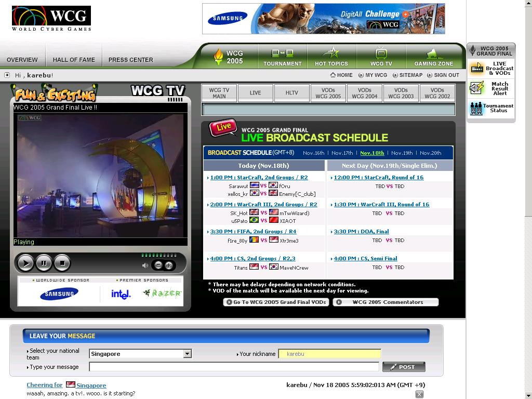
Task: Click the live video display area
Action: click(x=100, y=176)
